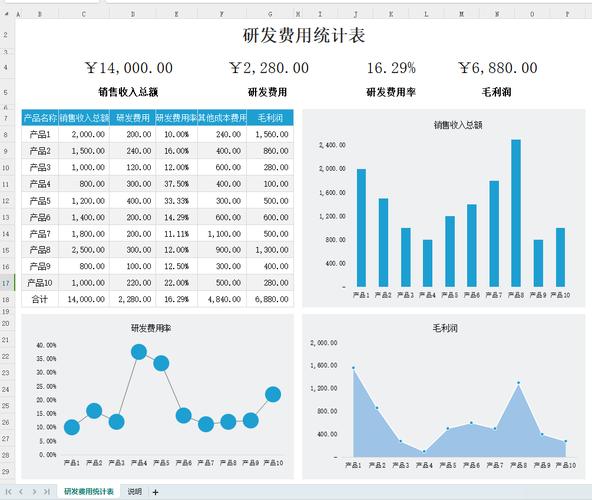Select table header 产品名称
This screenshot has width=592, height=500.
coord(40,118)
